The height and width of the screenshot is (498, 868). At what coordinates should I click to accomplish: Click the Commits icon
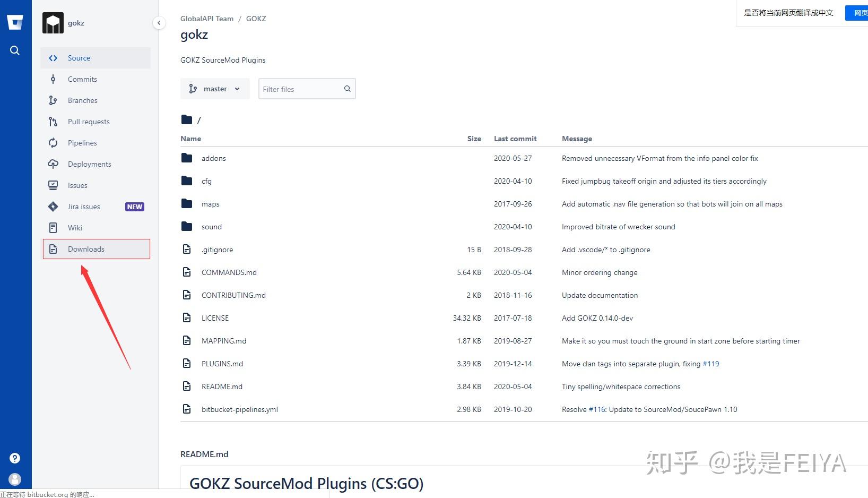[x=53, y=79]
